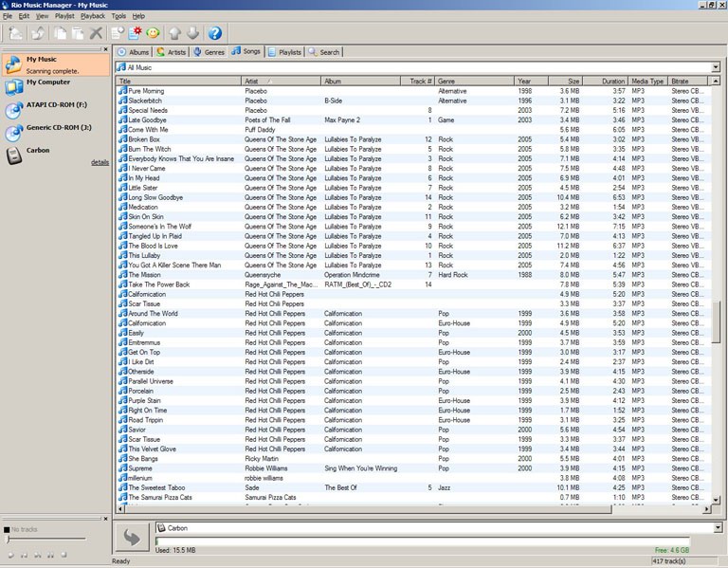Click the playback position slider thumb
This screenshot has width=728, height=568.
click(x=8, y=539)
